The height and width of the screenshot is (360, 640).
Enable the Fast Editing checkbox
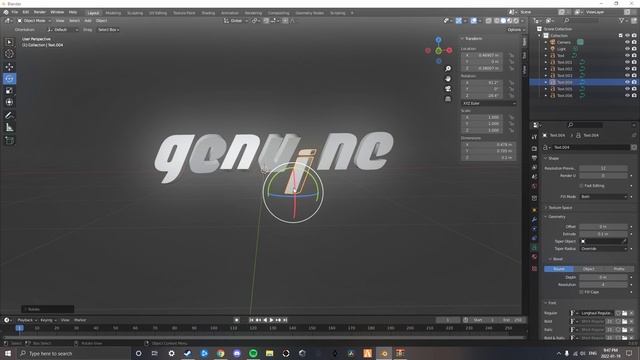[581, 186]
